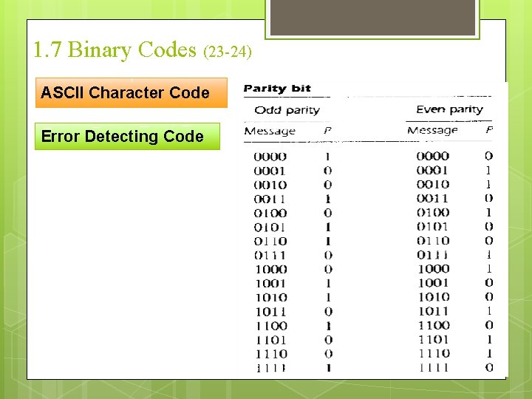Screen dimensions: 532x399
Task: Click message 1001 in Even parity table
Action: tap(433, 283)
